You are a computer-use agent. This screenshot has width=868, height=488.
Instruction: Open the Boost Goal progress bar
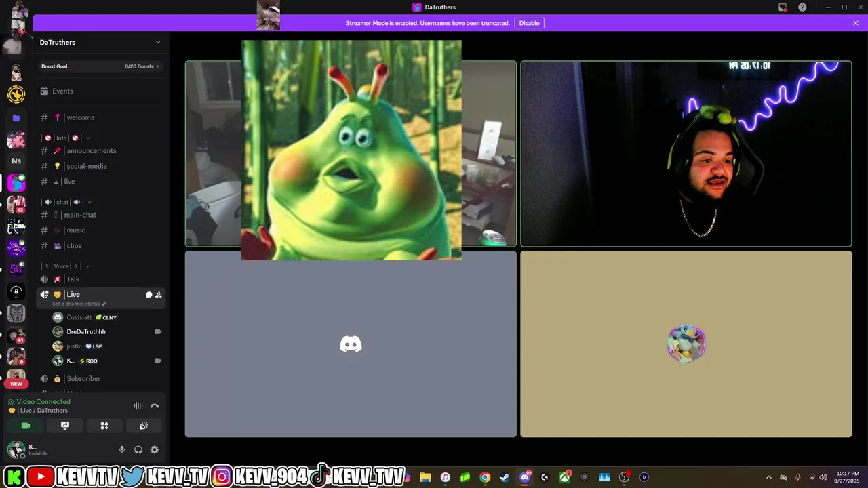100,66
